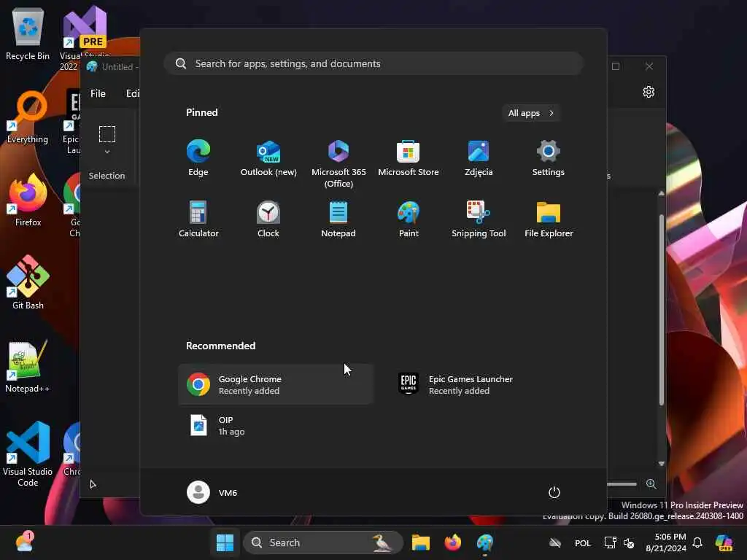Open the Clock app
The height and width of the screenshot is (560, 747).
tap(268, 219)
